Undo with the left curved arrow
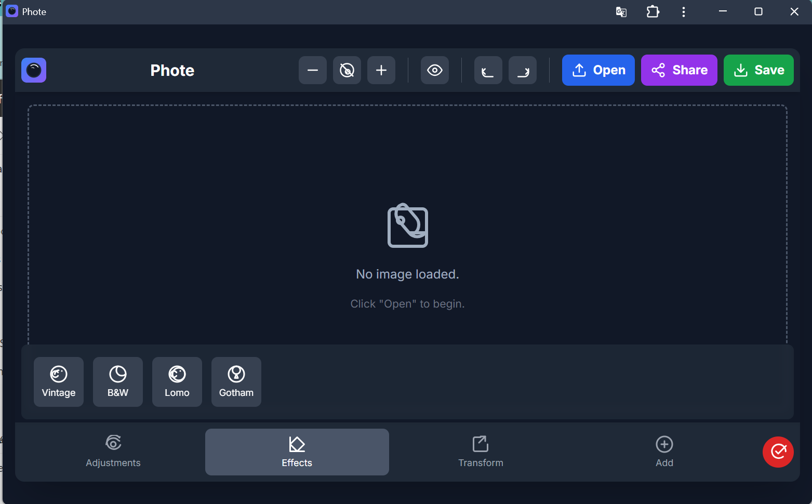Screen dimensions: 812x504 click(488, 70)
